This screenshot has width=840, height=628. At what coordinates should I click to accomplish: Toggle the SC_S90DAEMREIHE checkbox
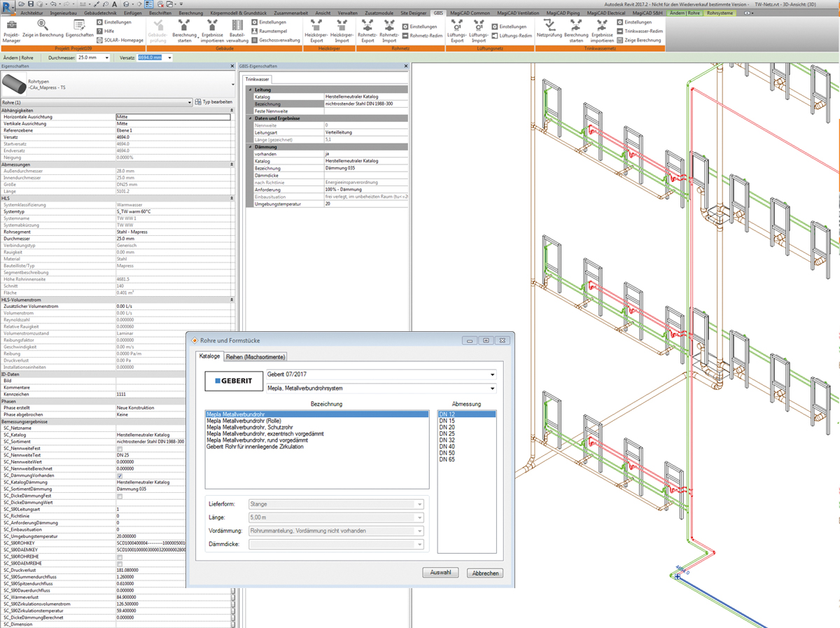[119, 564]
